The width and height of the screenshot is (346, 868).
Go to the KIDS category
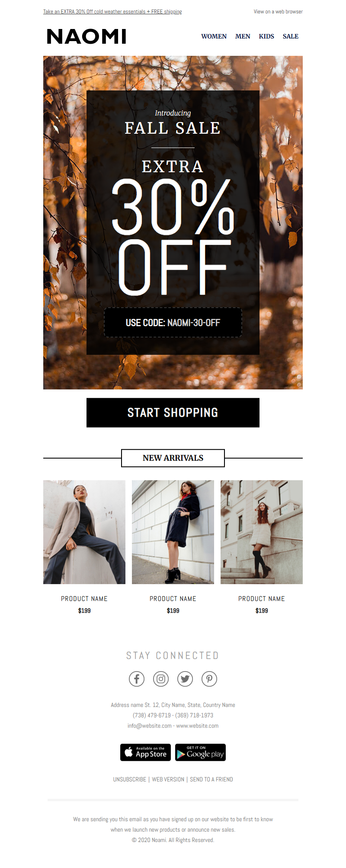pyautogui.click(x=266, y=36)
